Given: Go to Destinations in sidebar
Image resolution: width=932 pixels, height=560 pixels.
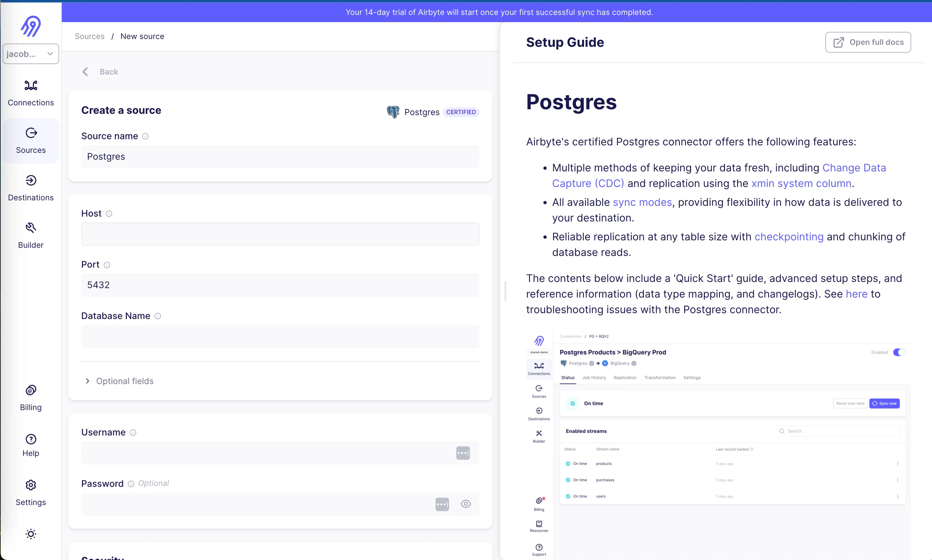Looking at the screenshot, I should coord(31,188).
